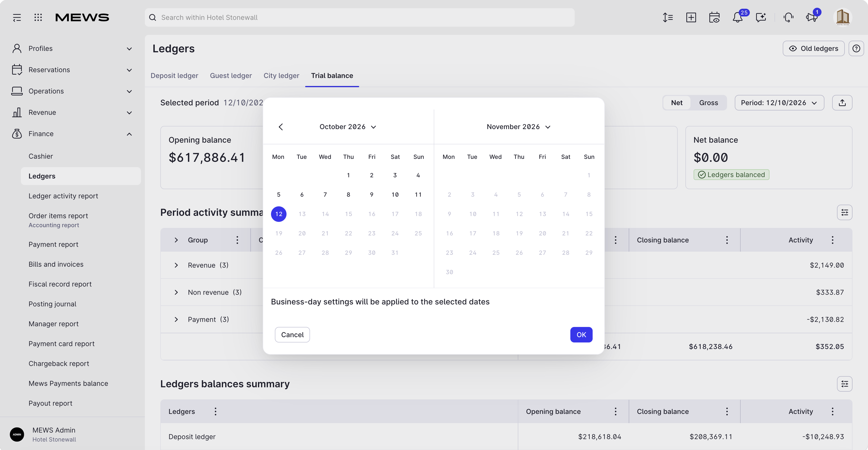Open the sort order icon in header
Image resolution: width=868 pixels, height=450 pixels.
(x=667, y=17)
